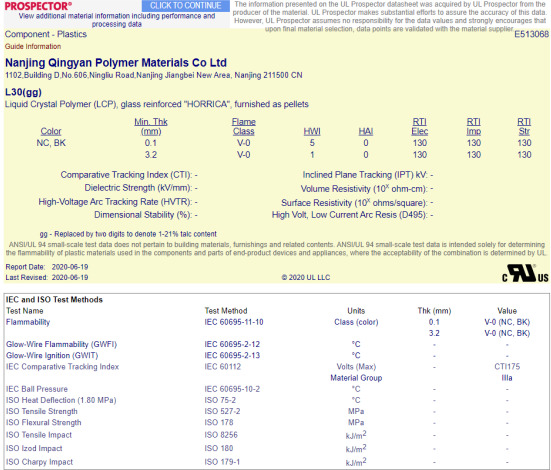This screenshot has height=470, width=551.
Task: Click the Comparative Tracking Index (CTI) label
Action: (126, 175)
